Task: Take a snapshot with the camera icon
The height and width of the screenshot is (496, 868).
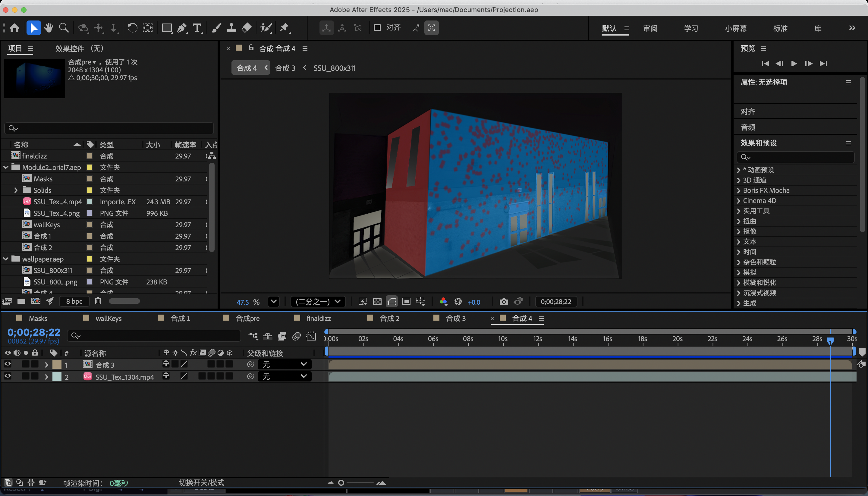Action: click(504, 301)
